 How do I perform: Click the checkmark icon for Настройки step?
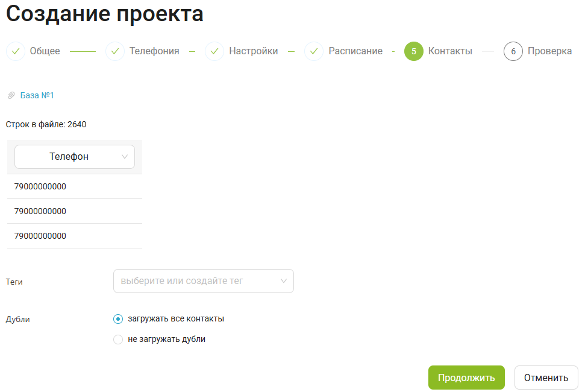(x=214, y=51)
